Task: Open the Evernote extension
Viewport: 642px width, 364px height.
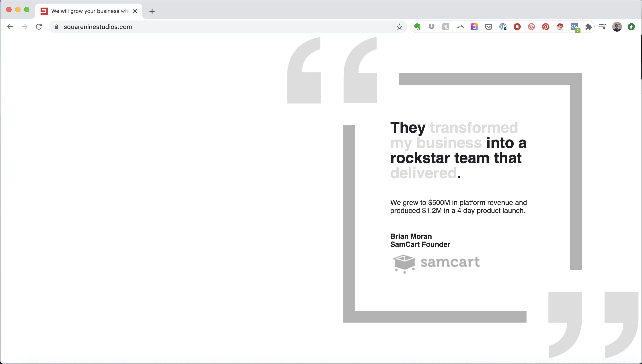Action: coord(417,27)
